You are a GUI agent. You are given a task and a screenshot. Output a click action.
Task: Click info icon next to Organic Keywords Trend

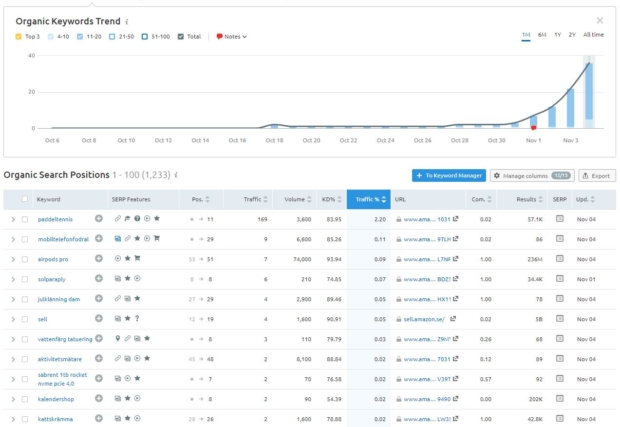(127, 22)
